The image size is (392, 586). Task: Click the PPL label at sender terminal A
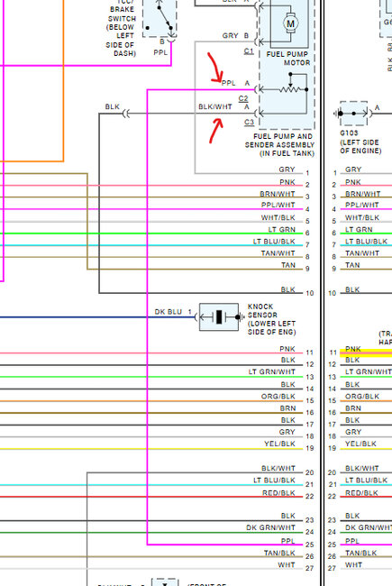[228, 83]
